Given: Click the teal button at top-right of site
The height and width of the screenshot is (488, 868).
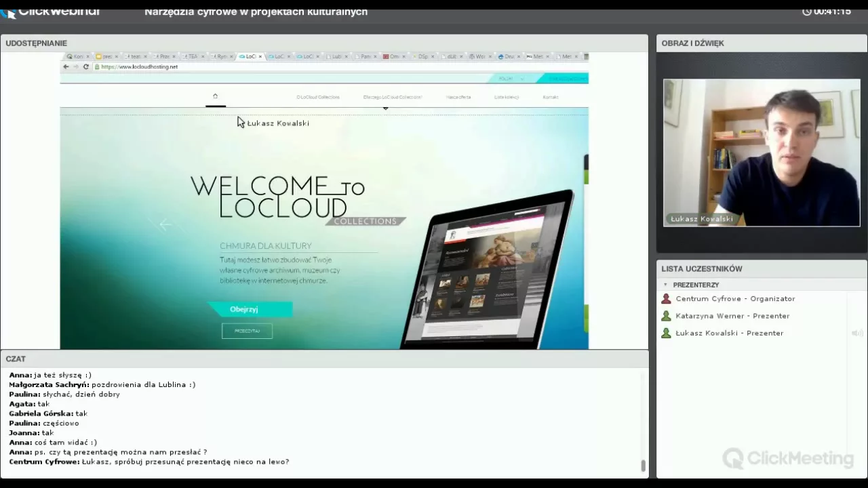Looking at the screenshot, I should (x=564, y=79).
